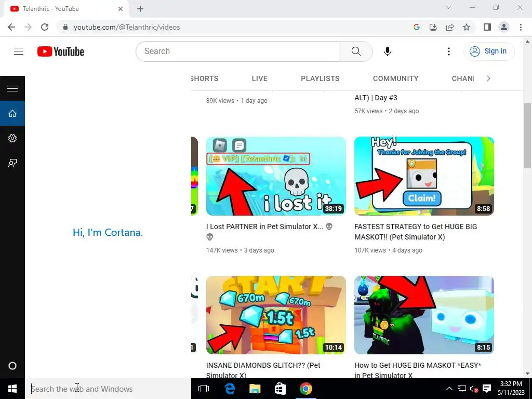Open network status tray icon
The height and width of the screenshot is (399, 532).
(x=462, y=389)
